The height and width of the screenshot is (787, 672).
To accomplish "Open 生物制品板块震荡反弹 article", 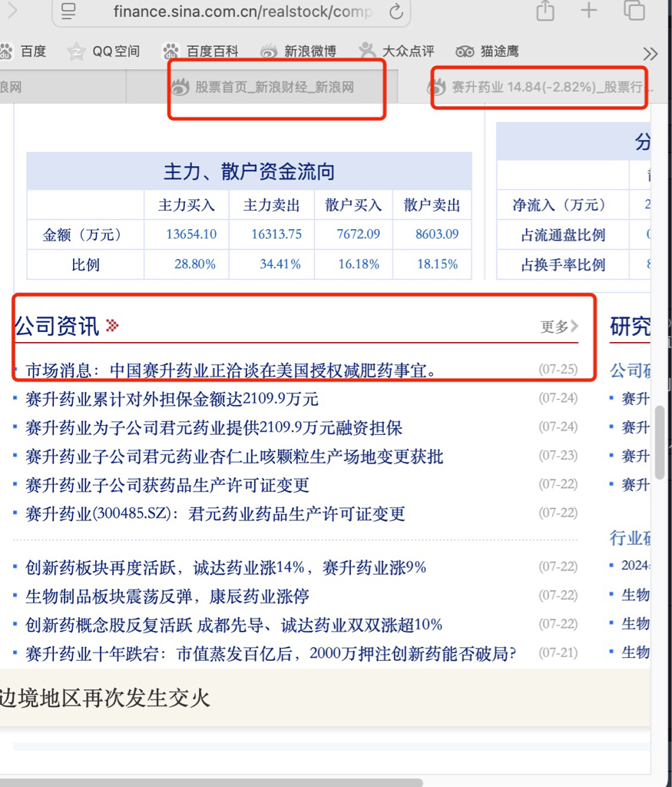I will (167, 596).
